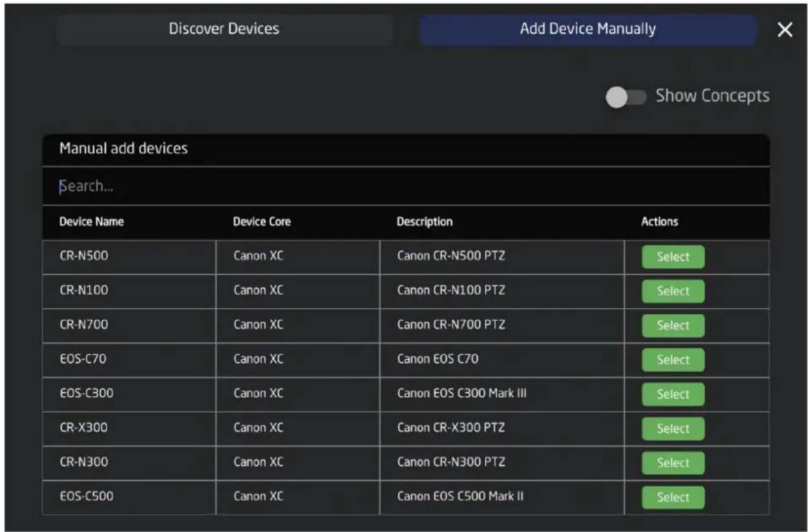Switch to the Discover Devices tab

point(224,29)
